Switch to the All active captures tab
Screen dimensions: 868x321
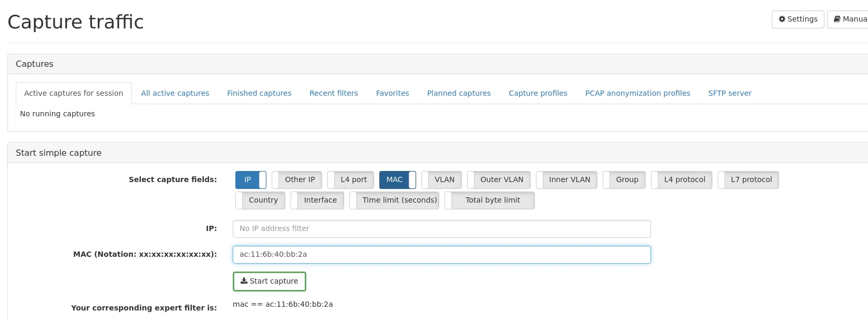click(175, 93)
